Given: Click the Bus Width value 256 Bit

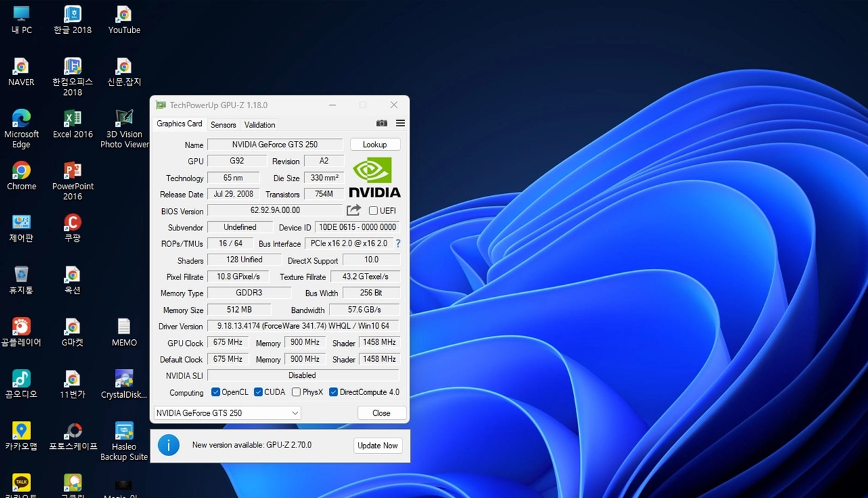Looking at the screenshot, I should pyautogui.click(x=371, y=293).
